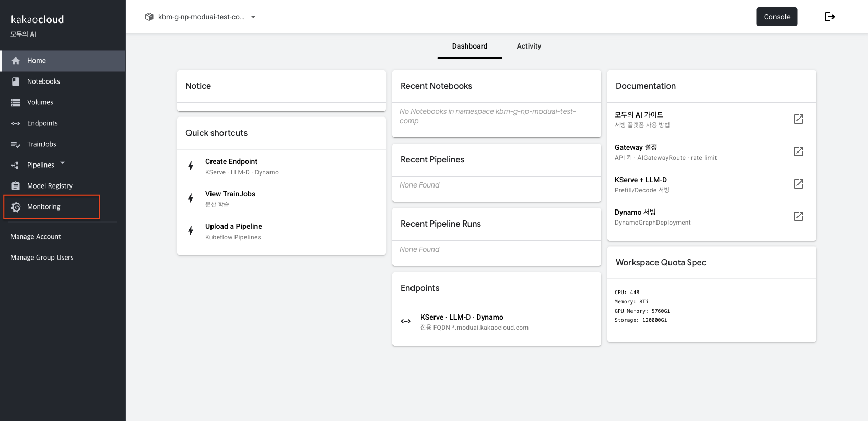Click the Recent Pipelines heading

(432, 159)
